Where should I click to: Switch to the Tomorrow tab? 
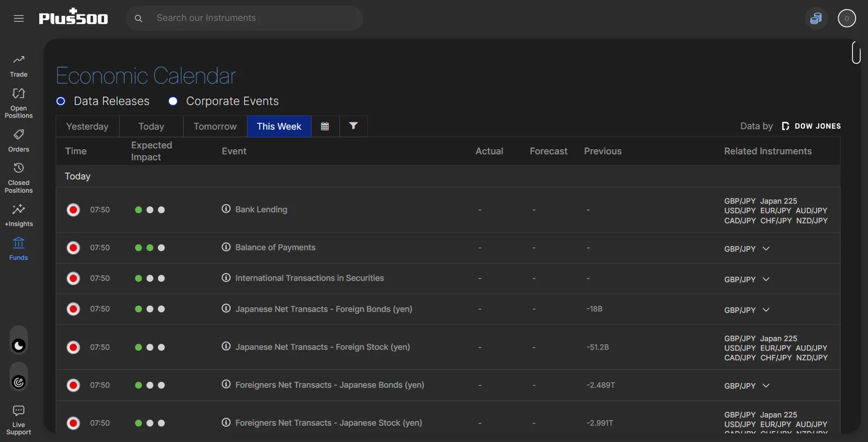coord(215,127)
